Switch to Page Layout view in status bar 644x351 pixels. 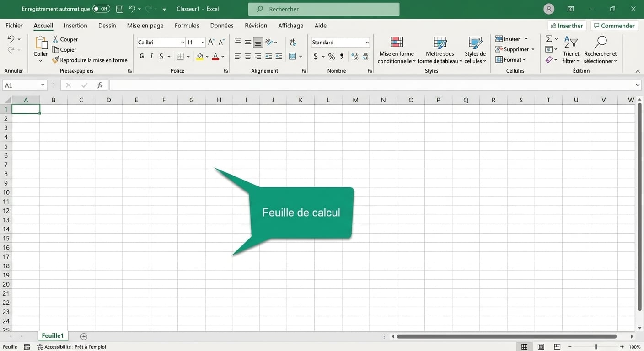tap(541, 347)
